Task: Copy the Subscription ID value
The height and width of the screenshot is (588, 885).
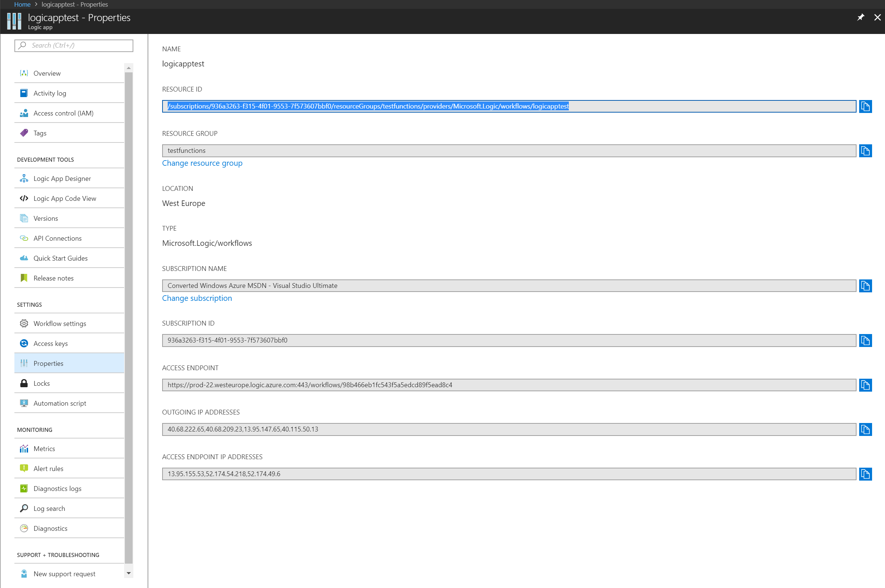Action: click(x=865, y=340)
